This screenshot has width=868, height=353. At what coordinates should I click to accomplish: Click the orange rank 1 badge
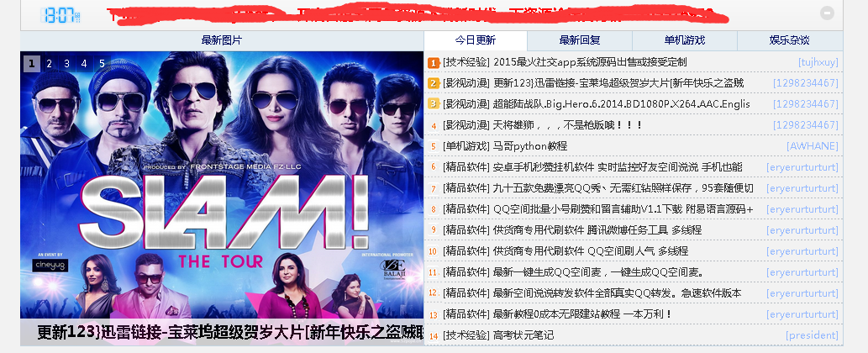click(434, 62)
